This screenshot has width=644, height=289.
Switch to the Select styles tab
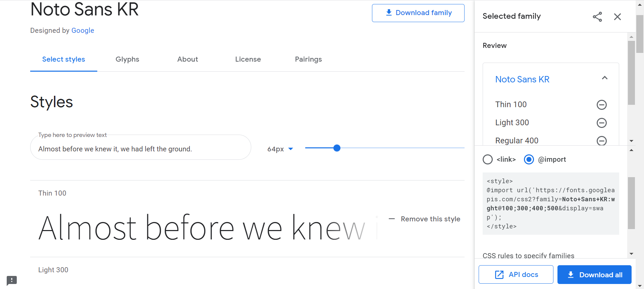[64, 59]
